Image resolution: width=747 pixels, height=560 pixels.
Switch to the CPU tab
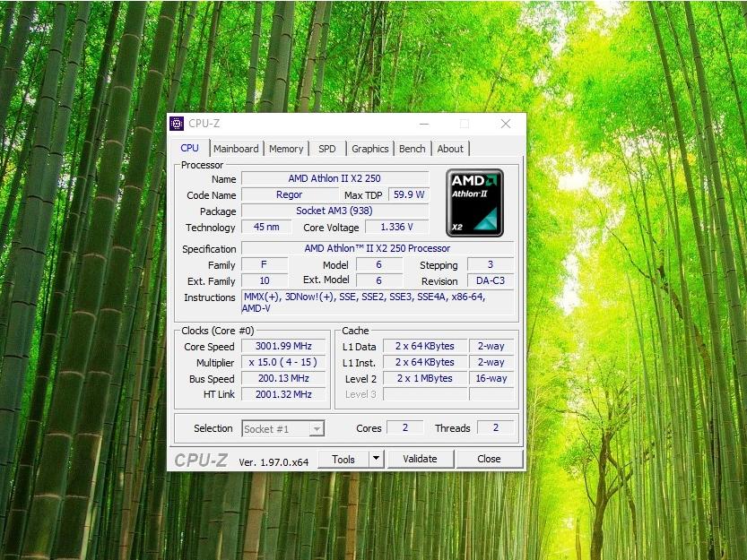point(189,148)
